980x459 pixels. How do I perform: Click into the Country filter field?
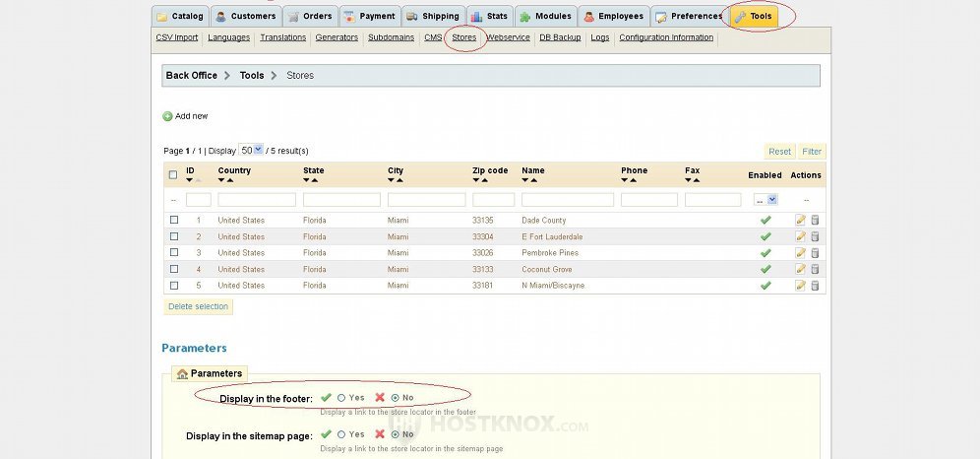[257, 200]
